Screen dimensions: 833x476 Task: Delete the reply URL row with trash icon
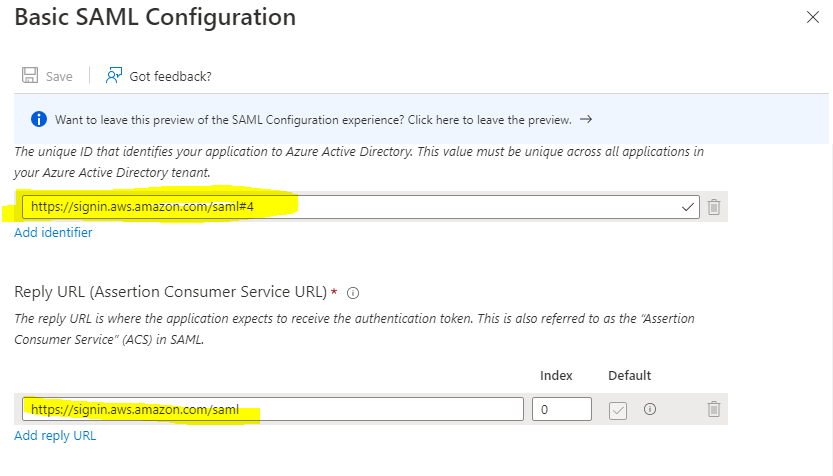click(713, 409)
